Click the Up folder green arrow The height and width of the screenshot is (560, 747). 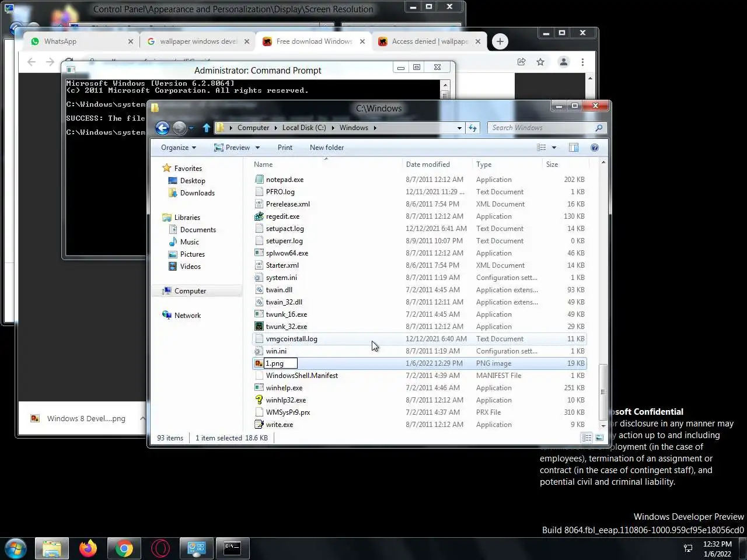pos(206,128)
